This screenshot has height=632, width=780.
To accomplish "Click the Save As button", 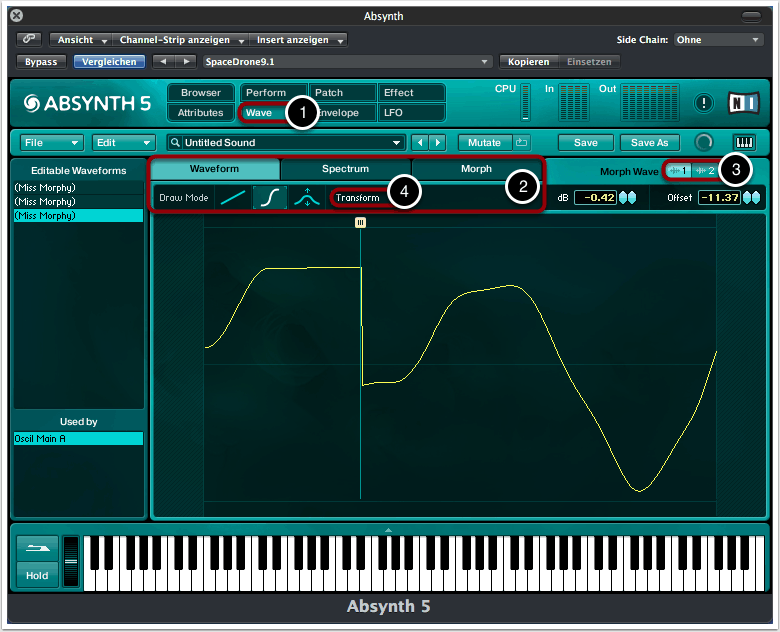I will coord(649,143).
